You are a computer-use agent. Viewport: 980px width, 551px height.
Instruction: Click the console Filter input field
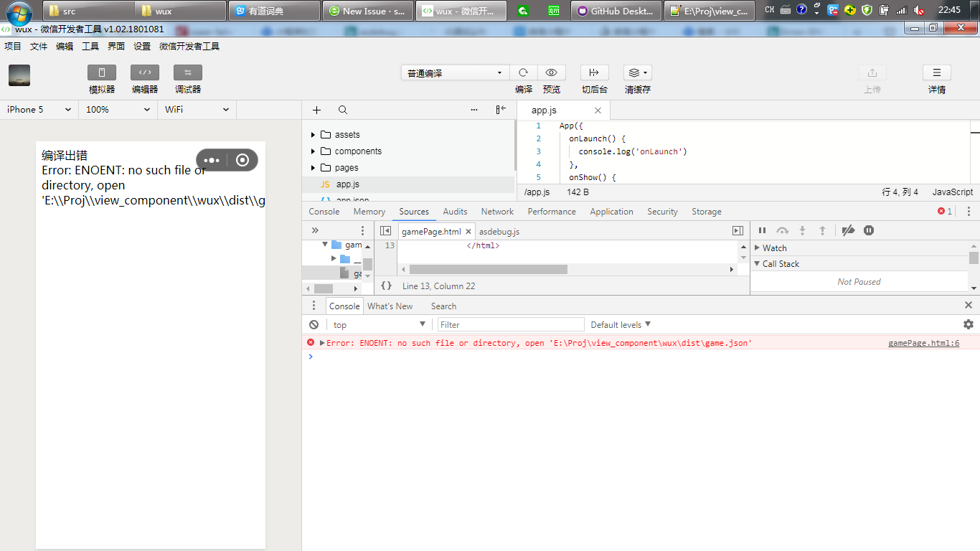coord(511,324)
